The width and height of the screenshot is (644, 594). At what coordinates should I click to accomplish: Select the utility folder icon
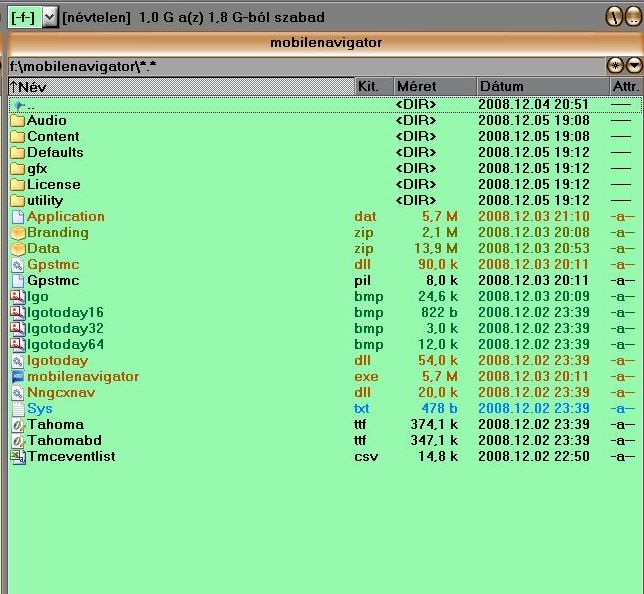click(x=18, y=201)
